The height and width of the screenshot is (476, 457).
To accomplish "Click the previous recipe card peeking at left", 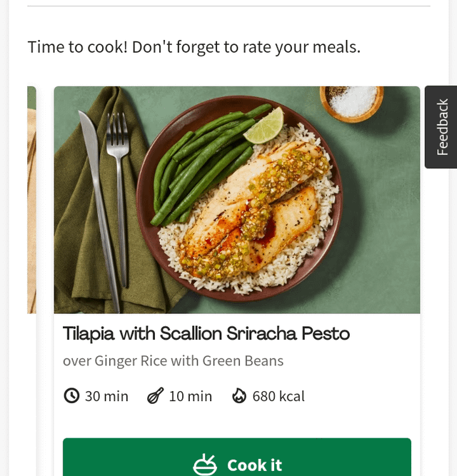I will coord(31,200).
